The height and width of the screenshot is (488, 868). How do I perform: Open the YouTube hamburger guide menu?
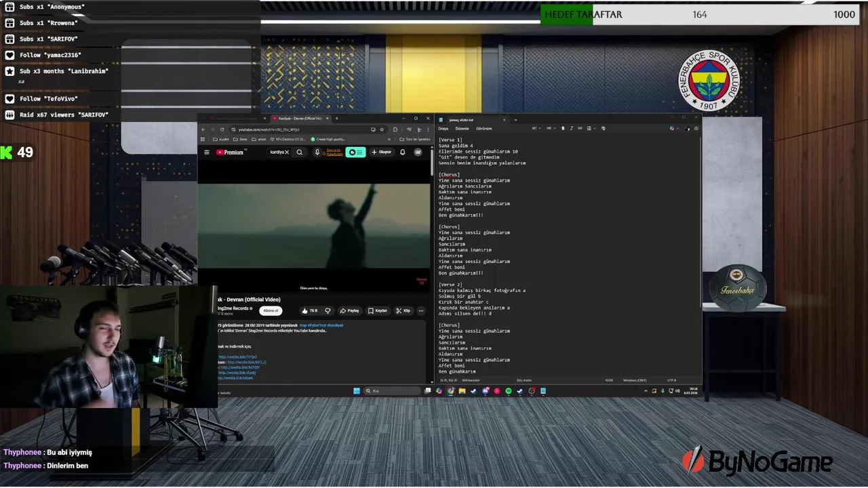pos(207,152)
